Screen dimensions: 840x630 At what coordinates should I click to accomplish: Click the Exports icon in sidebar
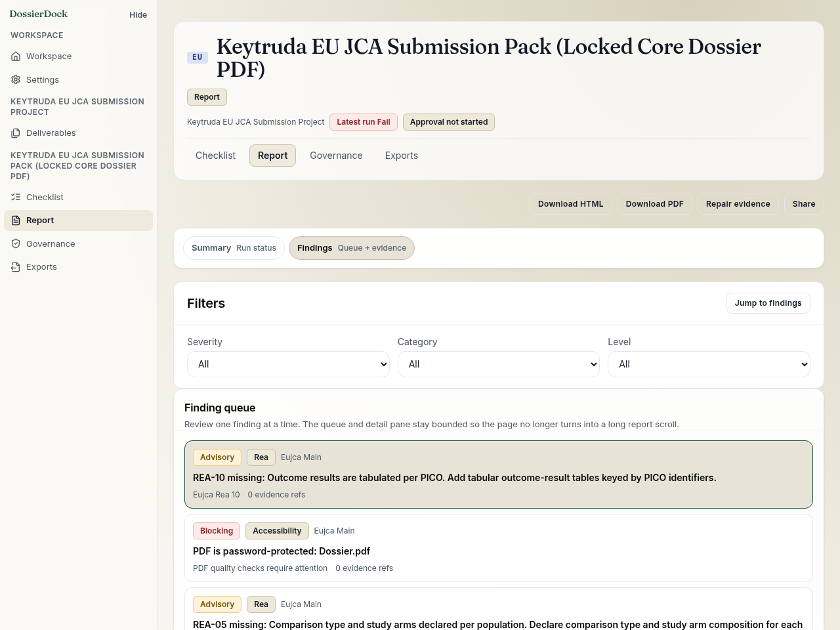point(16,267)
